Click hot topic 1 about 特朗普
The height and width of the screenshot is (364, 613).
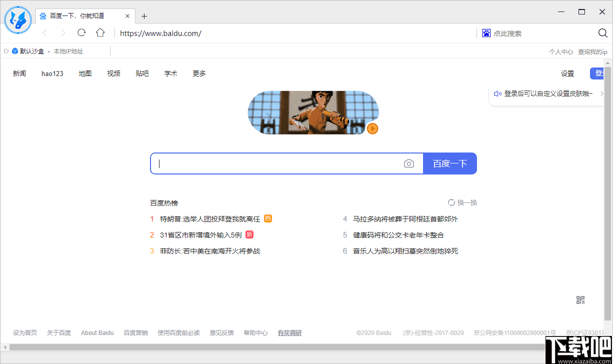[x=210, y=218]
